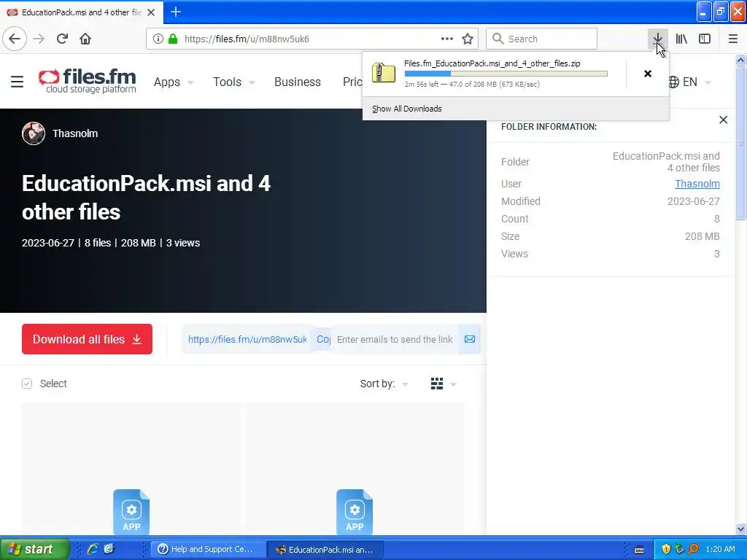Switch grid view layout icon
Viewport: 747px width, 560px height.
(437, 384)
